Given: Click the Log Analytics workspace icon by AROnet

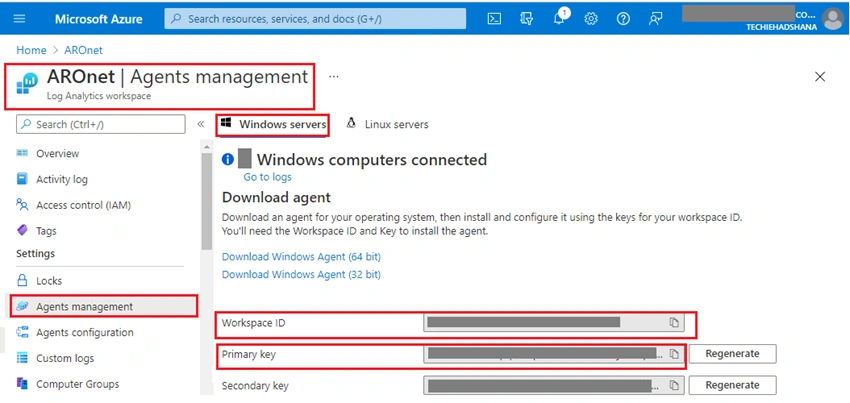Looking at the screenshot, I should tap(27, 83).
